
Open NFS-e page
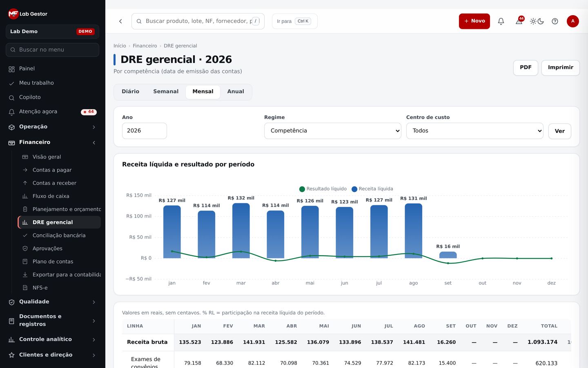click(x=60, y=288)
